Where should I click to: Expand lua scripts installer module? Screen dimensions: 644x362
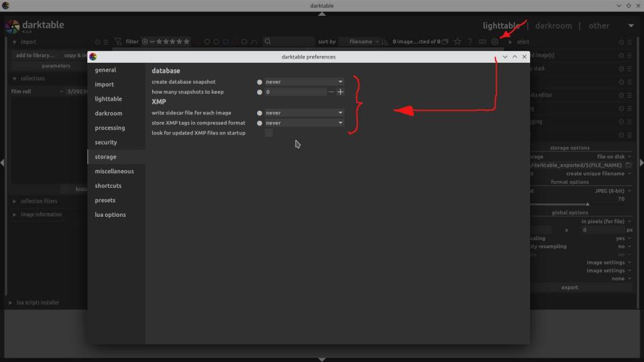pos(10,302)
